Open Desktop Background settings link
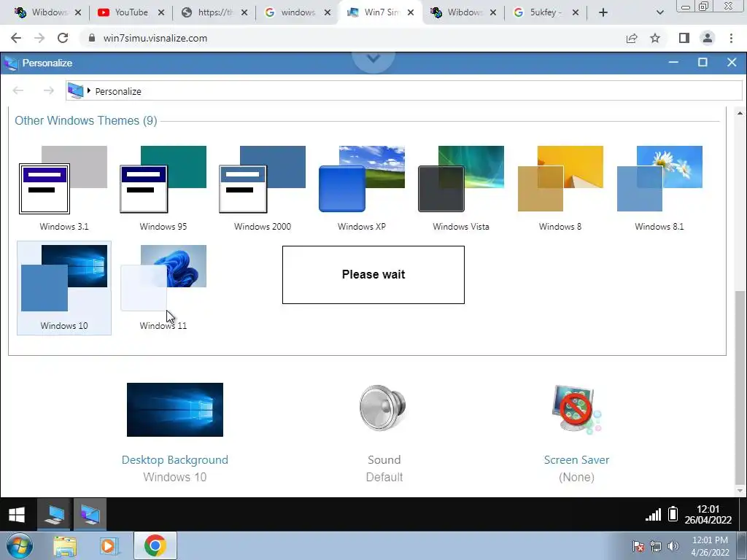747x560 pixels. [x=175, y=460]
